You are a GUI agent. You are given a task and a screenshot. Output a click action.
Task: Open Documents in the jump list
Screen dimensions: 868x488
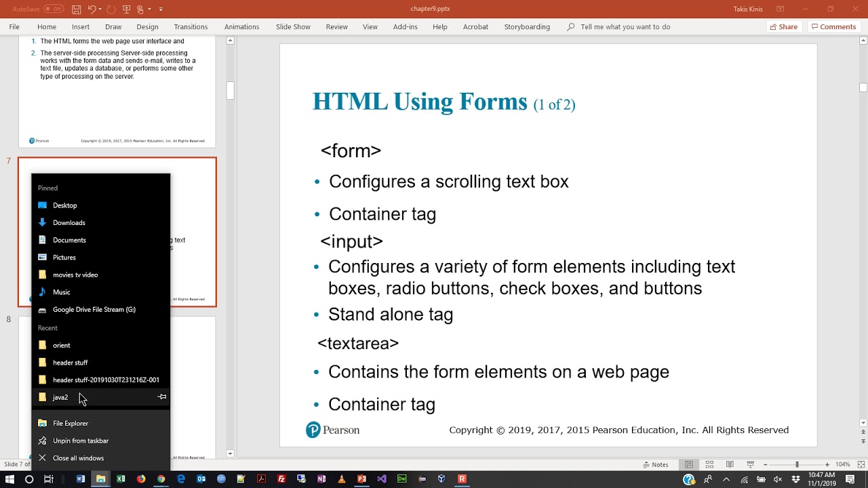click(x=100, y=240)
